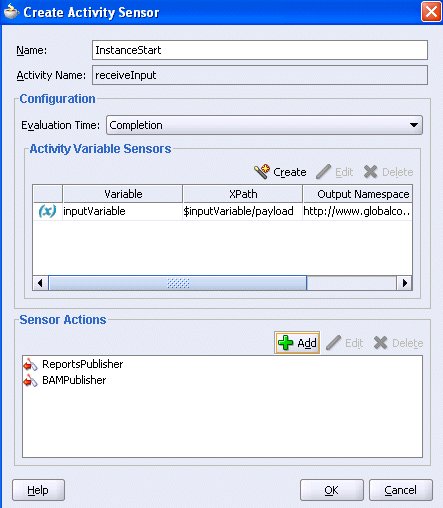Select the inputVariable cell in table
This screenshot has height=508, width=443.
[122, 211]
